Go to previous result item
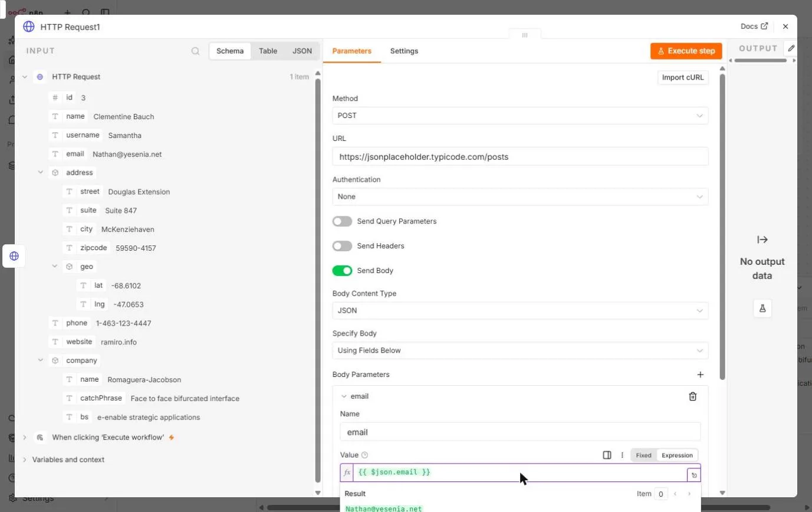 tap(675, 494)
